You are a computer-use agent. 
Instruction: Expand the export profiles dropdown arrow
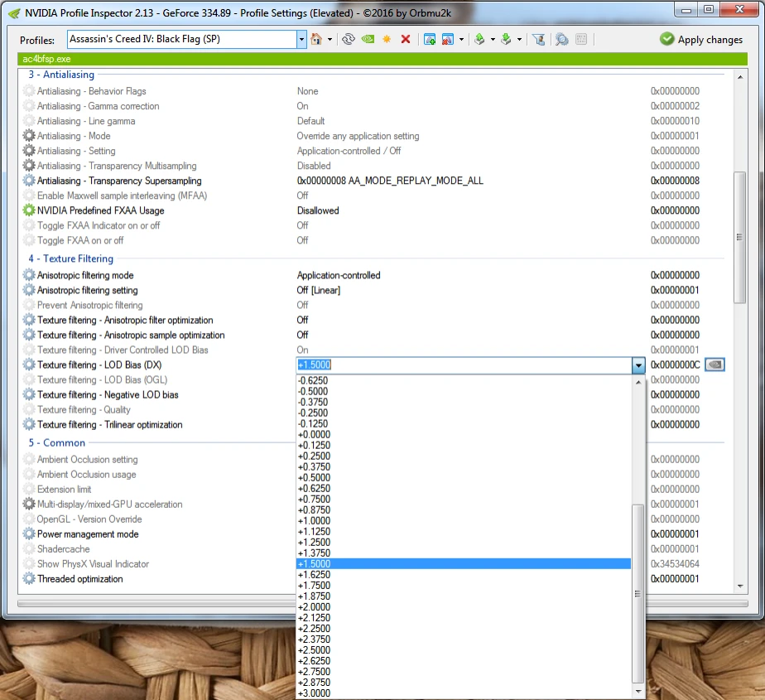[493, 39]
